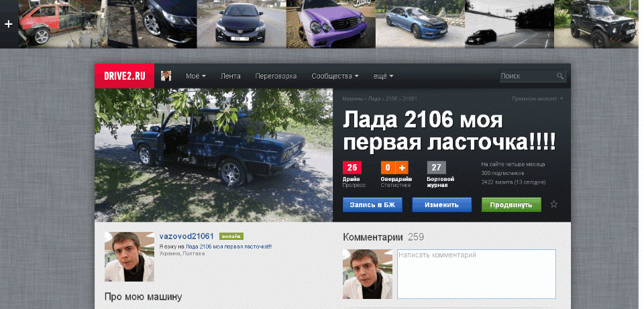This screenshot has width=644, height=309.
Task: Expand the Премиум-аккаунт dropdown
Action: (537, 99)
